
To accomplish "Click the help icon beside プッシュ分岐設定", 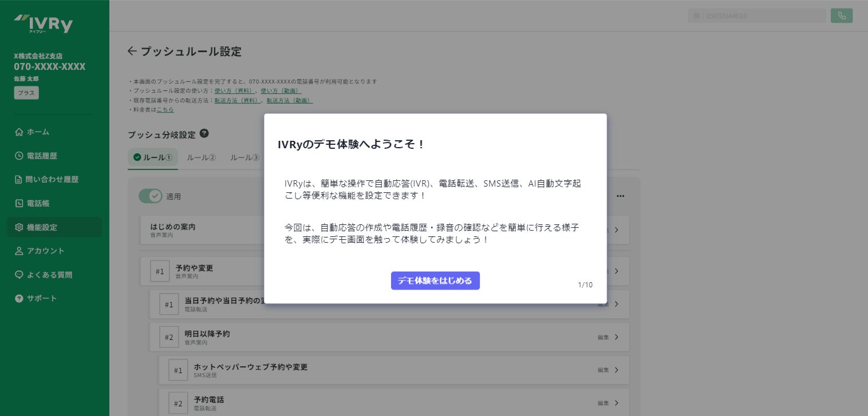I will pyautogui.click(x=204, y=134).
